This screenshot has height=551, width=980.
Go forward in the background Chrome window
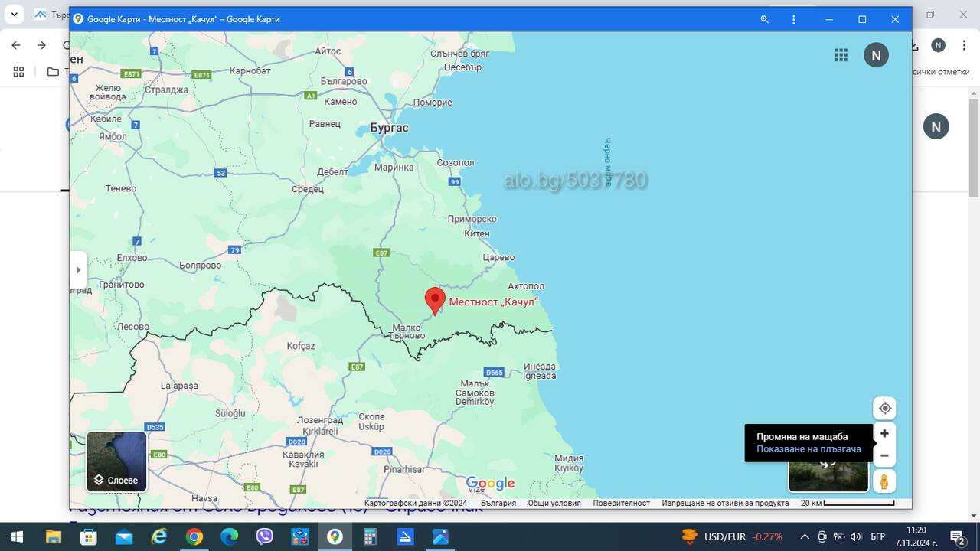coord(41,45)
